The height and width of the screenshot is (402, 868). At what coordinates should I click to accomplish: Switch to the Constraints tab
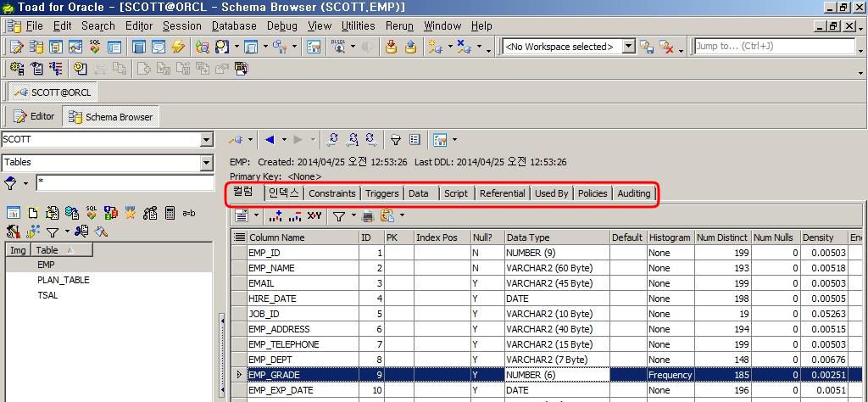tap(331, 193)
